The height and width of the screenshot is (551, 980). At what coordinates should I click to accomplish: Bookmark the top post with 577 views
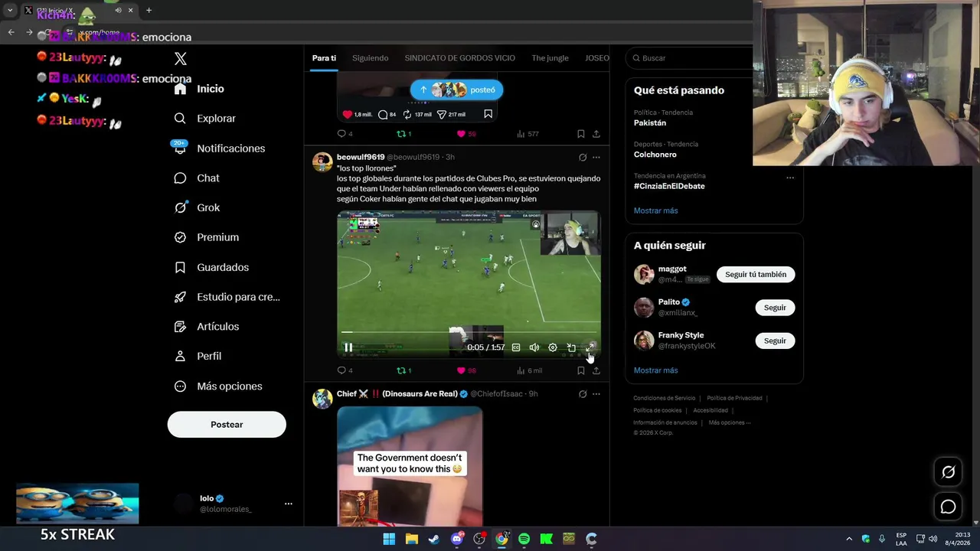click(581, 134)
